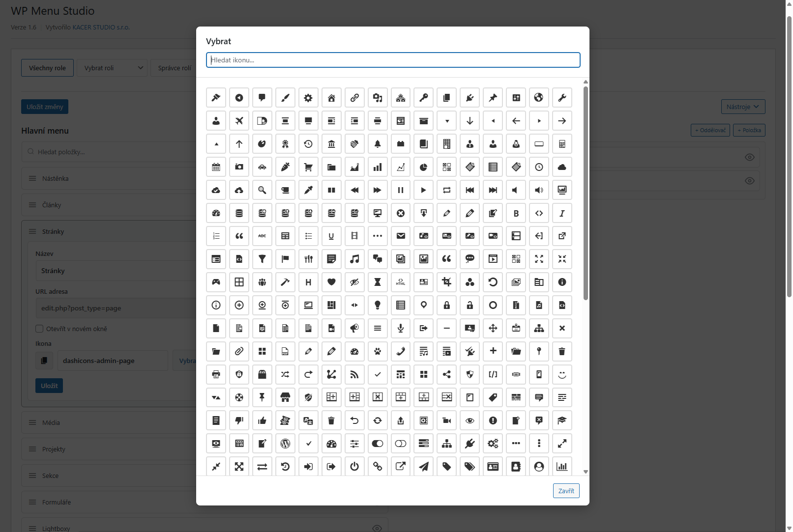The height and width of the screenshot is (532, 793).
Task: Click the Uložit button in Stránky
Action: [49, 386]
